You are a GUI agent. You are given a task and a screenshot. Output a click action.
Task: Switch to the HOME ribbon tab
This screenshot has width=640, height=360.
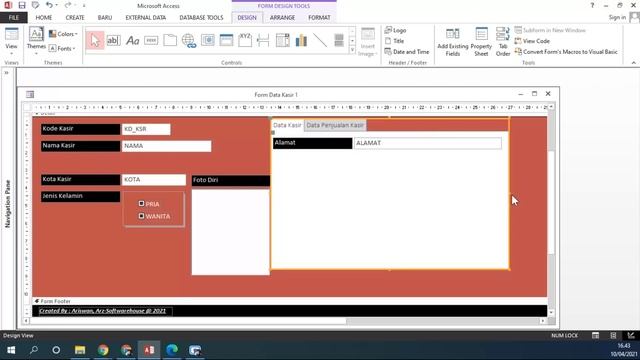point(44,18)
